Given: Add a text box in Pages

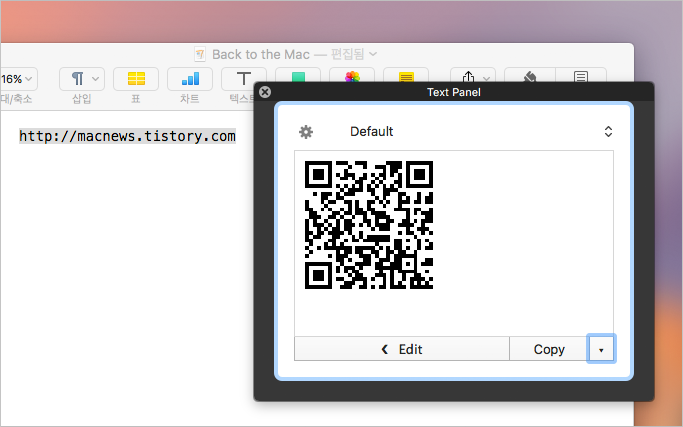Looking at the screenshot, I should click(243, 78).
